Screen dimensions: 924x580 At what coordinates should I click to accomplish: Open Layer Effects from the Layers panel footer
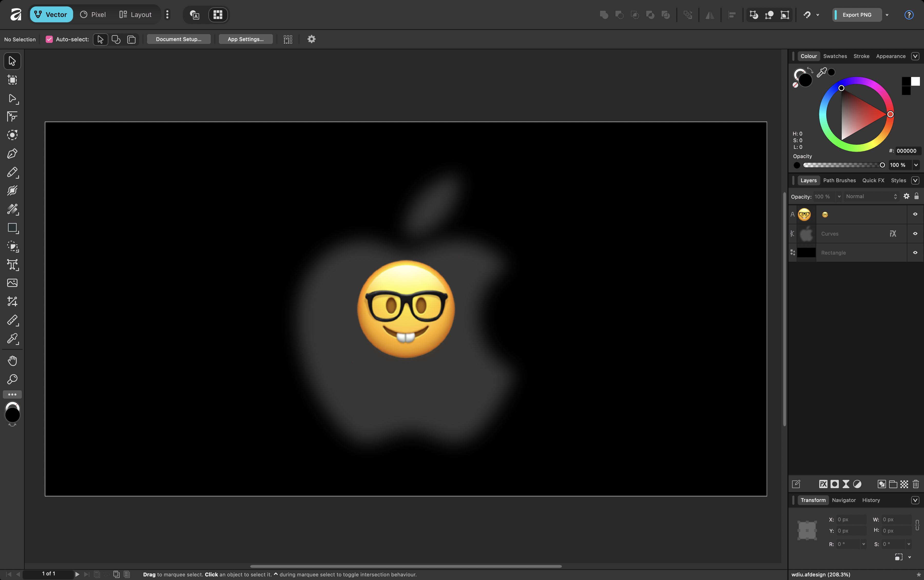tap(823, 484)
